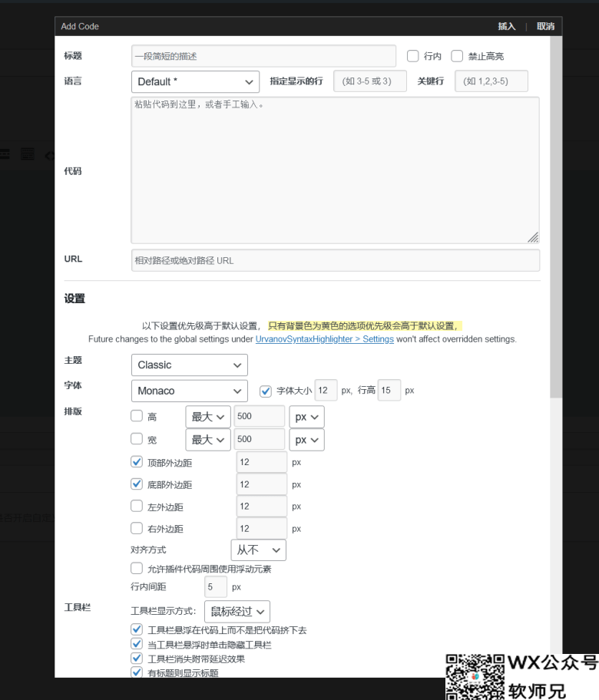Image resolution: width=599 pixels, height=700 pixels.
Task: Enable the 右外边距 checkbox
Action: 136,528
